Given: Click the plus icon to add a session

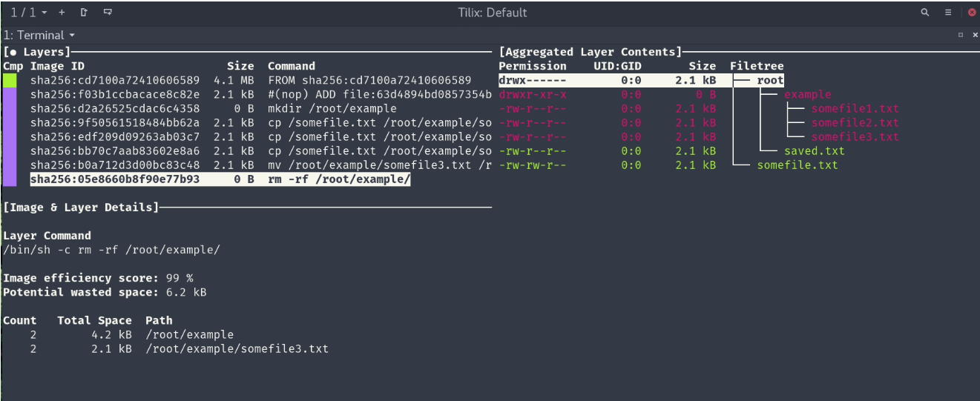Looking at the screenshot, I should (62, 12).
